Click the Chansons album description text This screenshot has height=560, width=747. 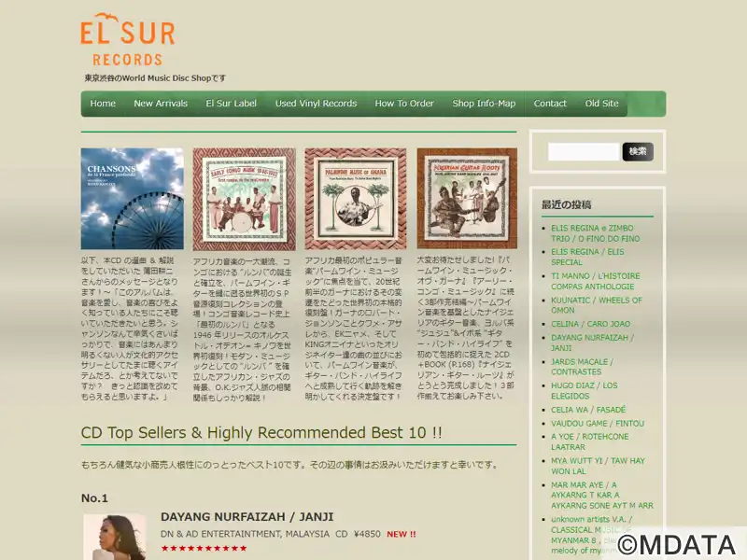click(130, 329)
